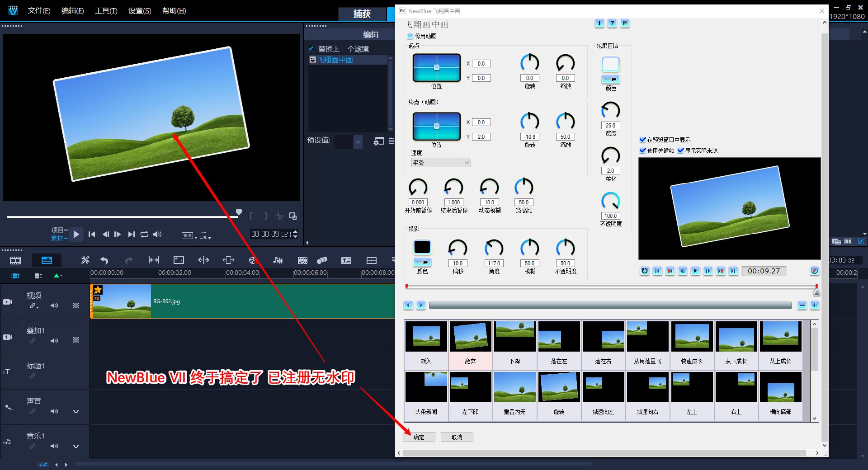Uncheck 替换上一个滤镜 checkbox
Screen dimensions: 868x470
coord(311,48)
